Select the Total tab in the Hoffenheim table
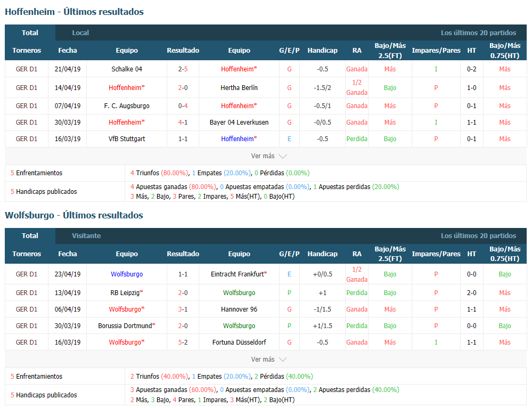532x408 pixels. (x=30, y=33)
